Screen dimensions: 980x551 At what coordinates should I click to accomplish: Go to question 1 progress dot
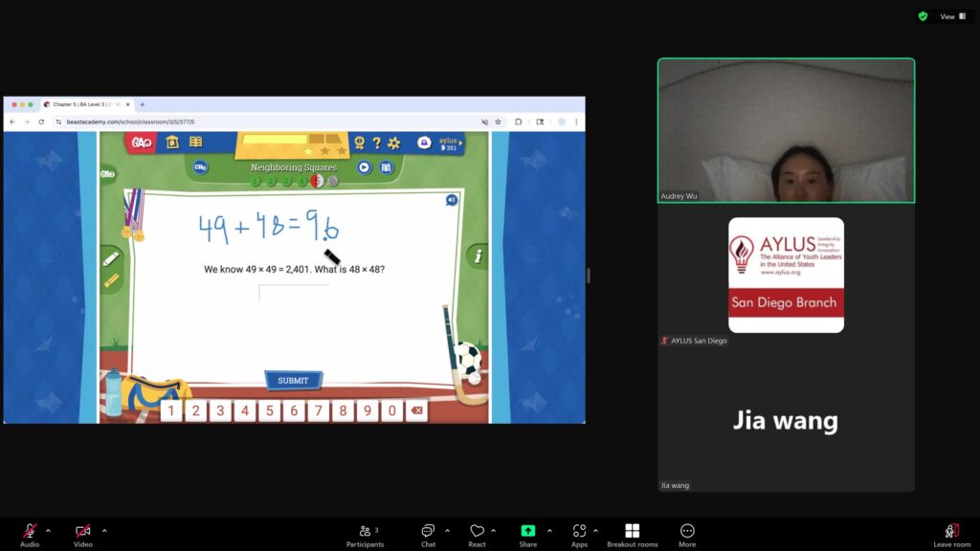click(256, 182)
